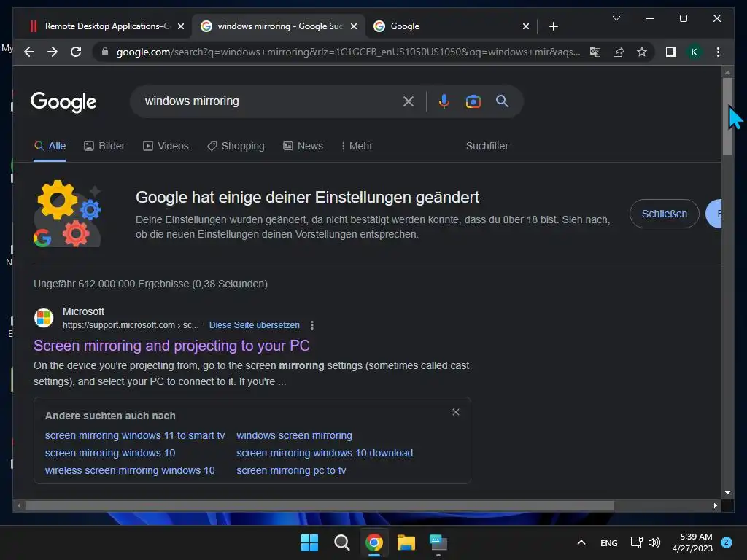Switch to Shopping results
The image size is (747, 560).
coord(236,146)
